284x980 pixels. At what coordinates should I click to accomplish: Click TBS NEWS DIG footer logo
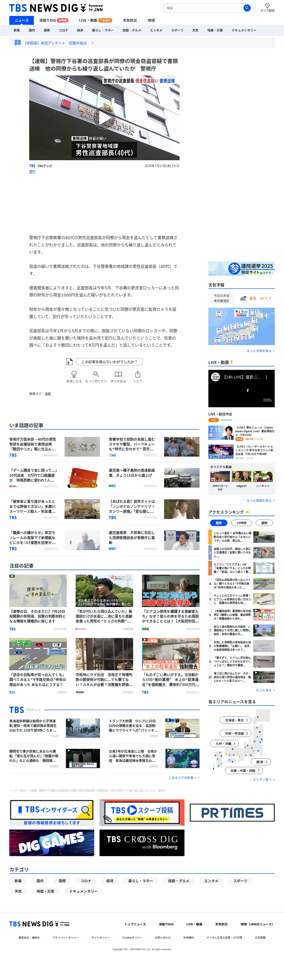coord(39,924)
